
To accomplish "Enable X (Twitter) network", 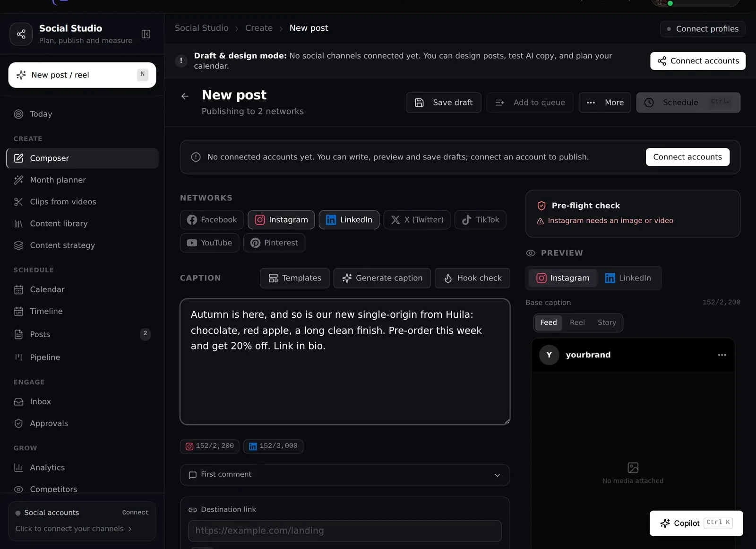I will (417, 220).
